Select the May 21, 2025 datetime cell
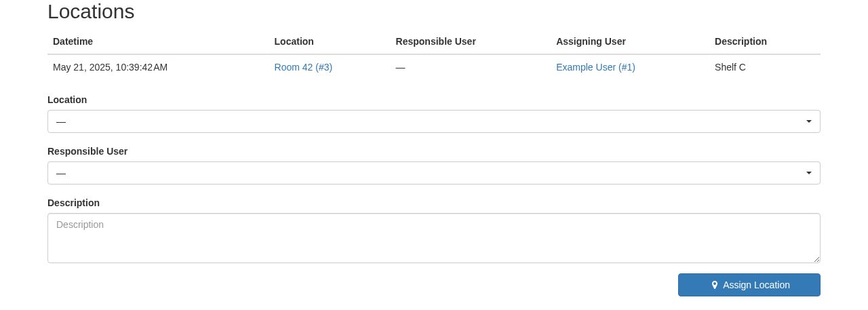The width and height of the screenshot is (868, 310). coord(110,67)
